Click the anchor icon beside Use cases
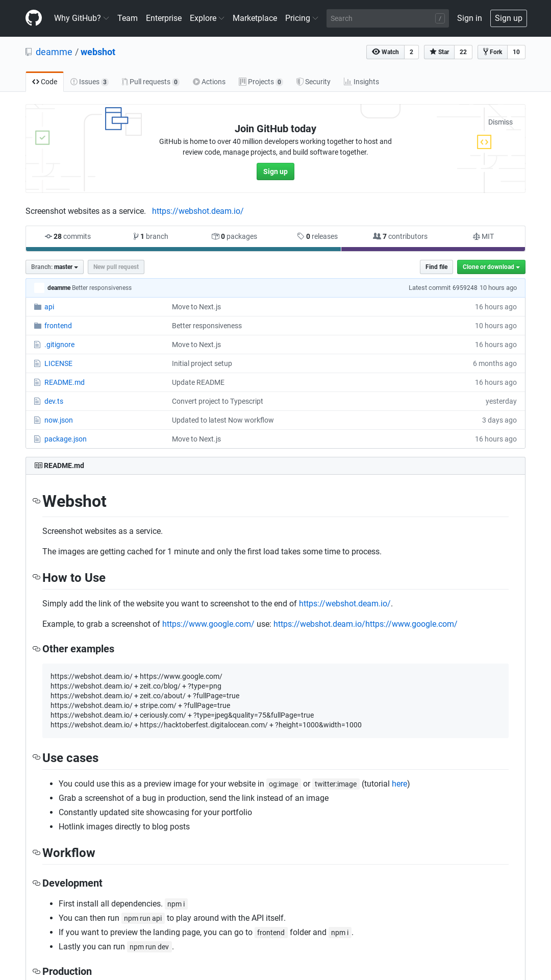The image size is (551, 980). (36, 757)
